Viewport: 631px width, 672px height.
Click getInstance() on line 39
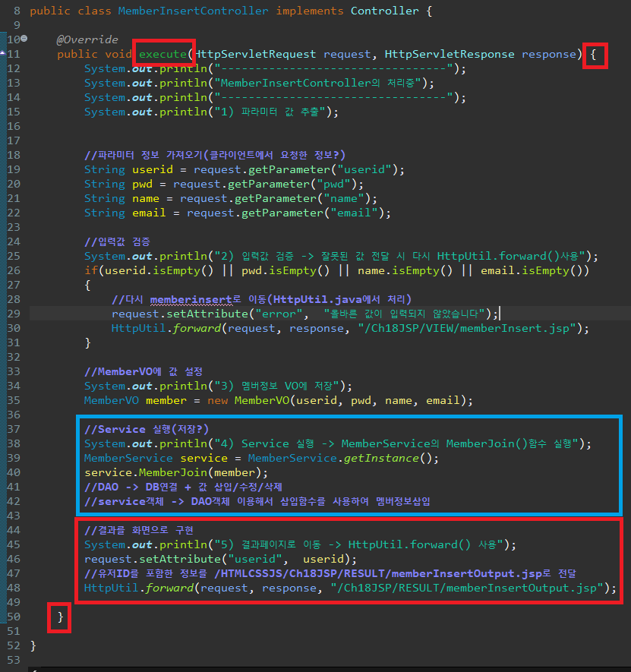(388, 458)
